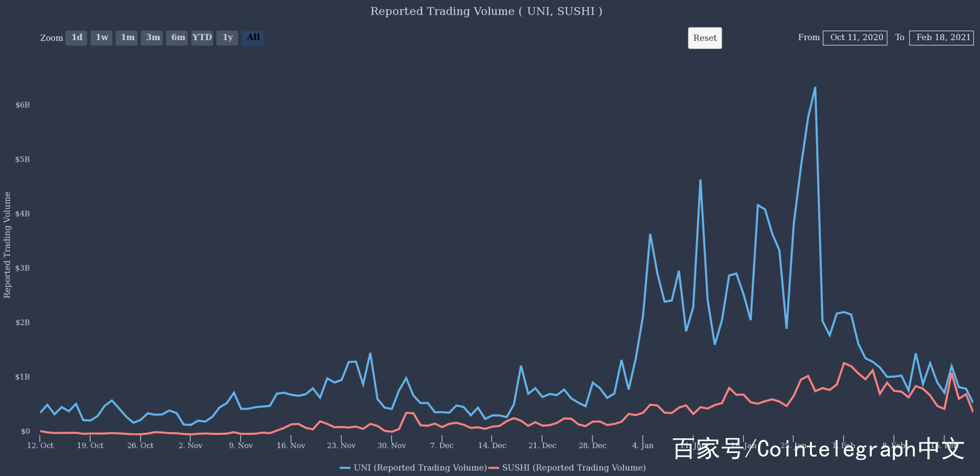
Task: Toggle the SUSHI red line marker in legend
Action: tap(495, 468)
